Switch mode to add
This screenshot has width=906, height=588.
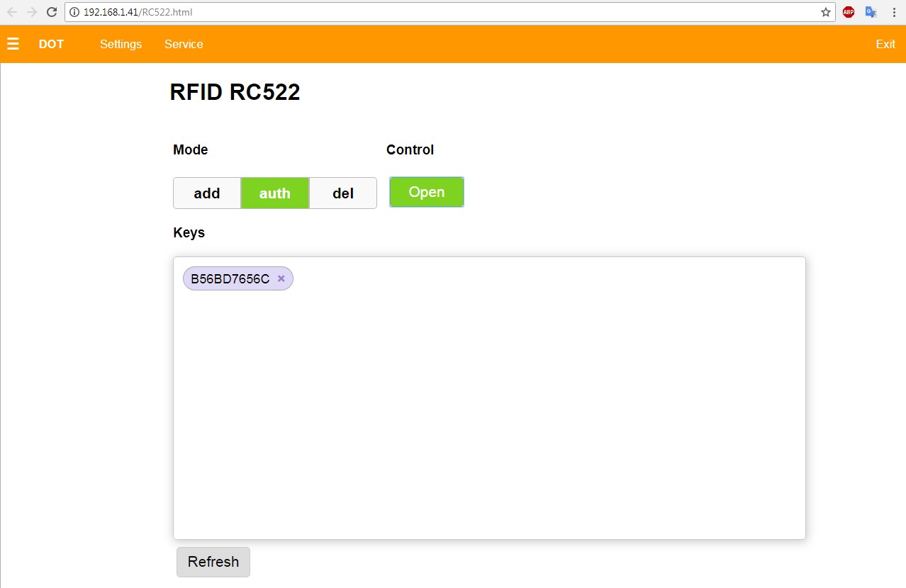(x=207, y=193)
